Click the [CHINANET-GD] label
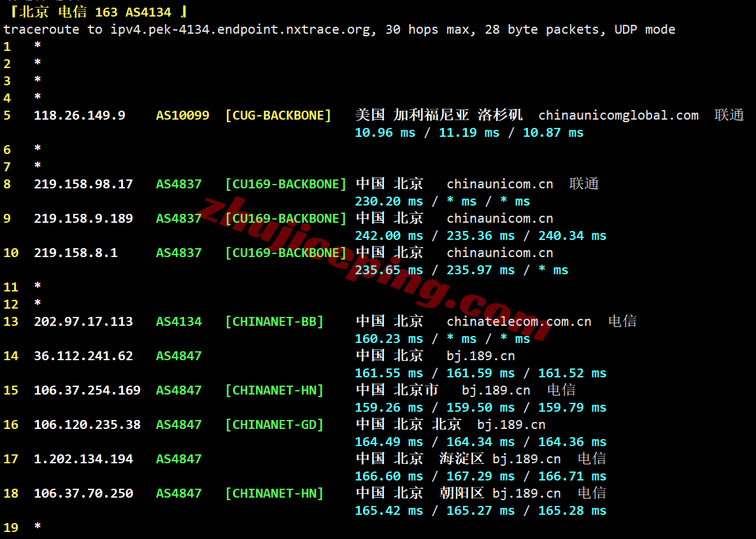This screenshot has width=756, height=539. (275, 425)
